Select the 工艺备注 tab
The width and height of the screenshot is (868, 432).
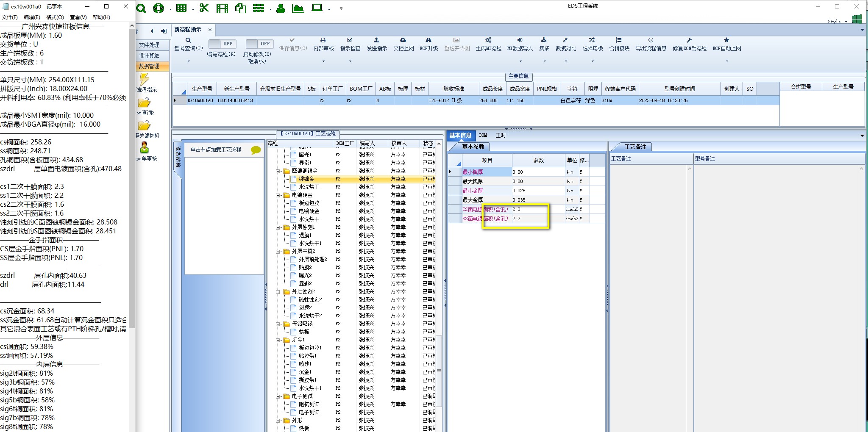tap(635, 147)
